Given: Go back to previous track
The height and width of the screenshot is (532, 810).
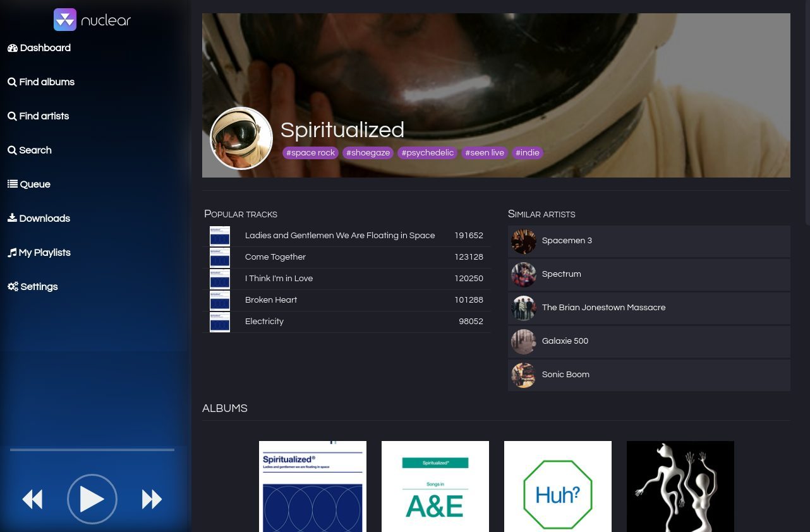Looking at the screenshot, I should coord(32,499).
